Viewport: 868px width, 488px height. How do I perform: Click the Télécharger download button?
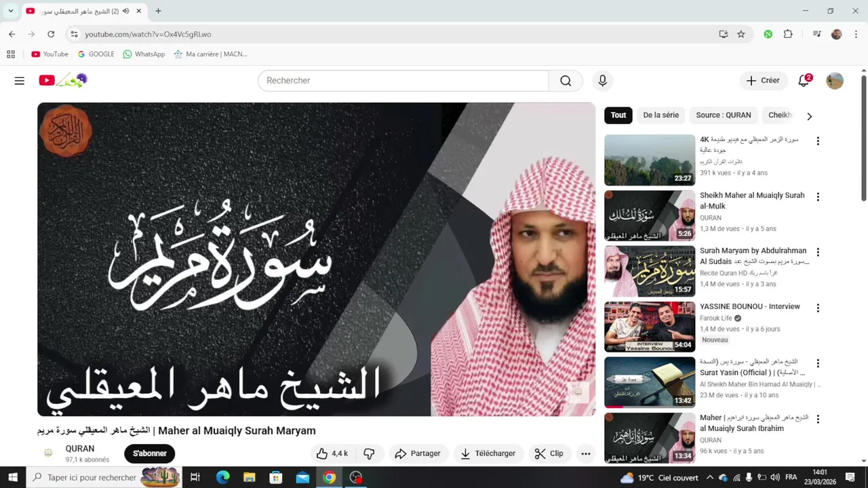point(488,453)
